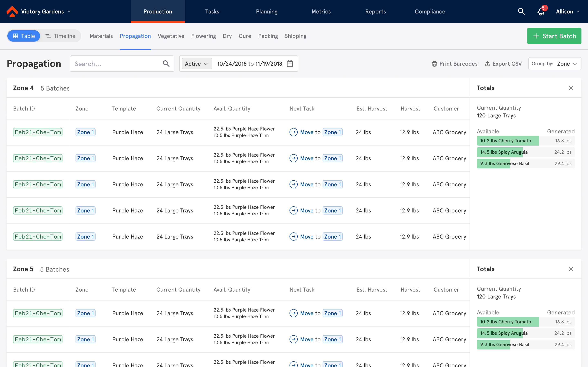Click the Print Barcodes printer icon
Screen dimensions: 588x367
pos(434,64)
